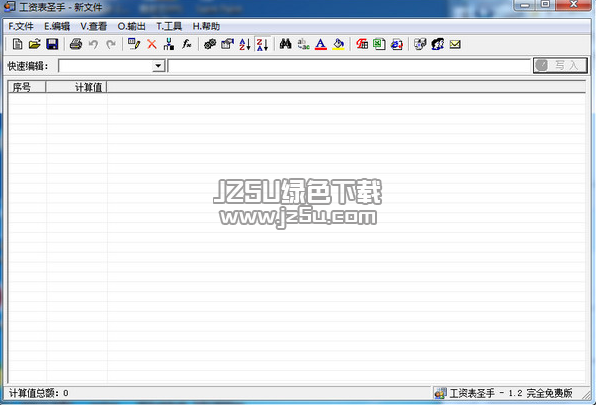596x405 pixels.
Task: Click the insert column structure icon
Action: pos(169,44)
